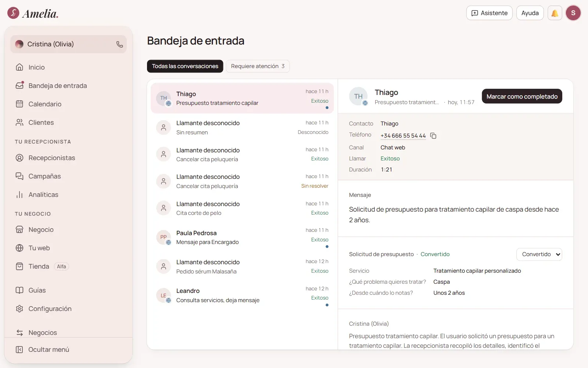Viewport: 588px width, 368px height.
Task: Click the Amelia logo
Action: tap(33, 13)
